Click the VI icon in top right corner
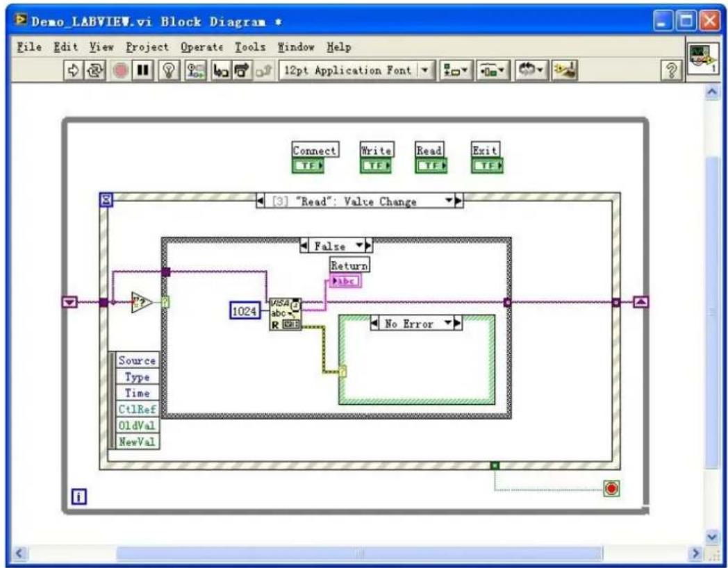This screenshot has height=568, width=728. (702, 59)
